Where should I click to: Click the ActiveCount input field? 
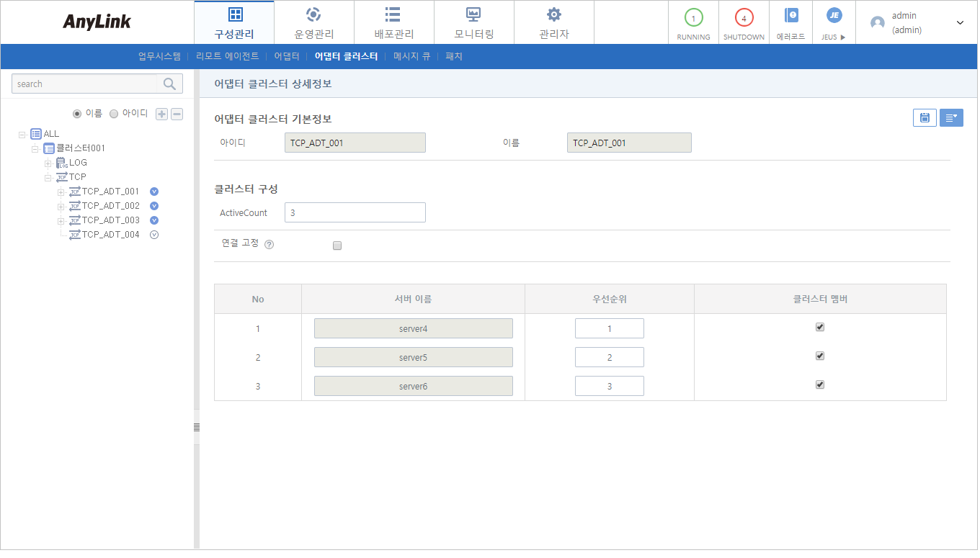(355, 212)
